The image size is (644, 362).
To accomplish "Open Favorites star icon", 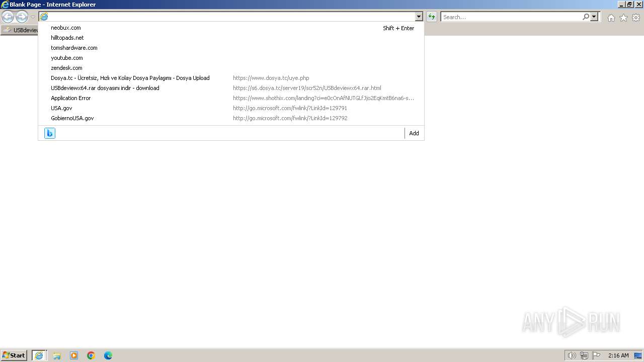I will pyautogui.click(x=623, y=18).
